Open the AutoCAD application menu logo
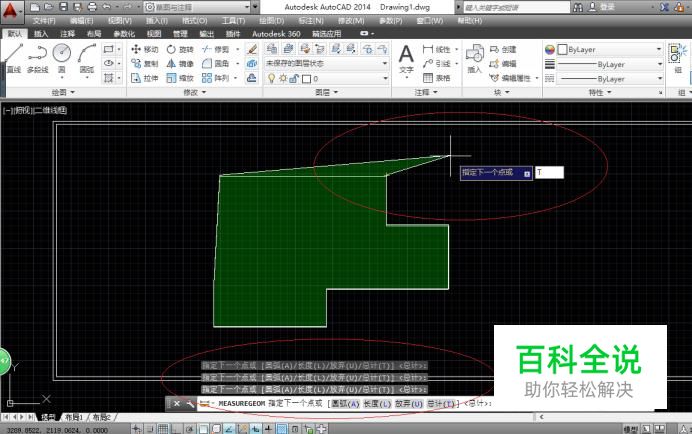Screen dimensions: 692x434 pos(10,11)
